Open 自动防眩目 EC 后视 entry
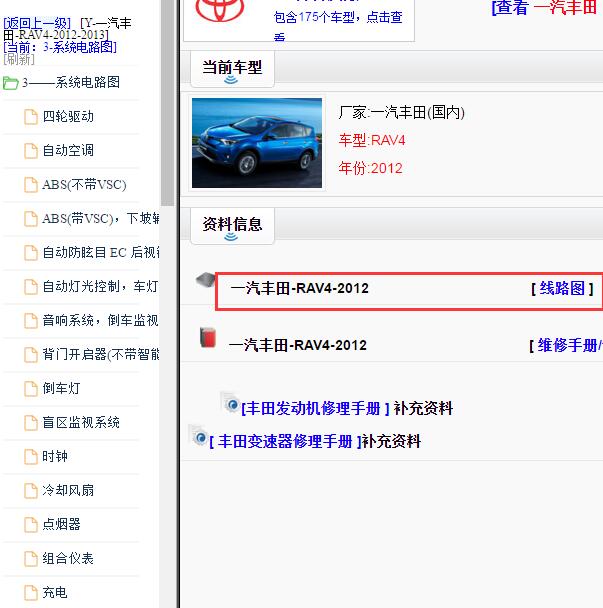Screen dimensions: 603x608 click(x=100, y=253)
